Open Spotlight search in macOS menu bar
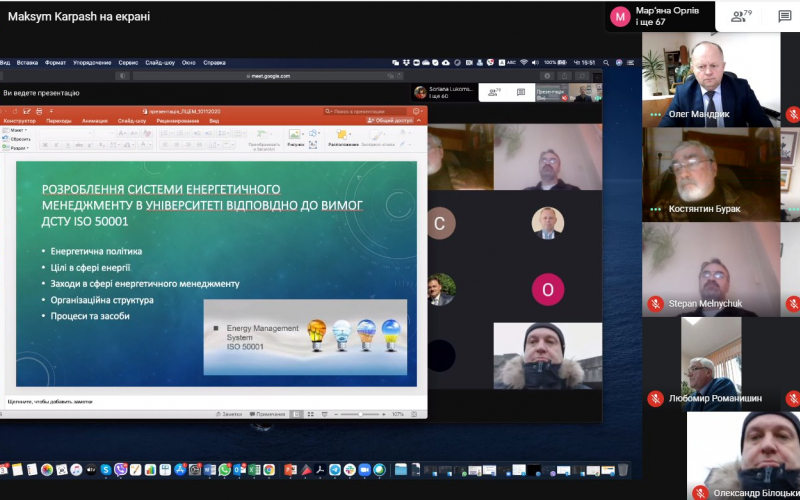The height and width of the screenshot is (500, 800). point(606,63)
